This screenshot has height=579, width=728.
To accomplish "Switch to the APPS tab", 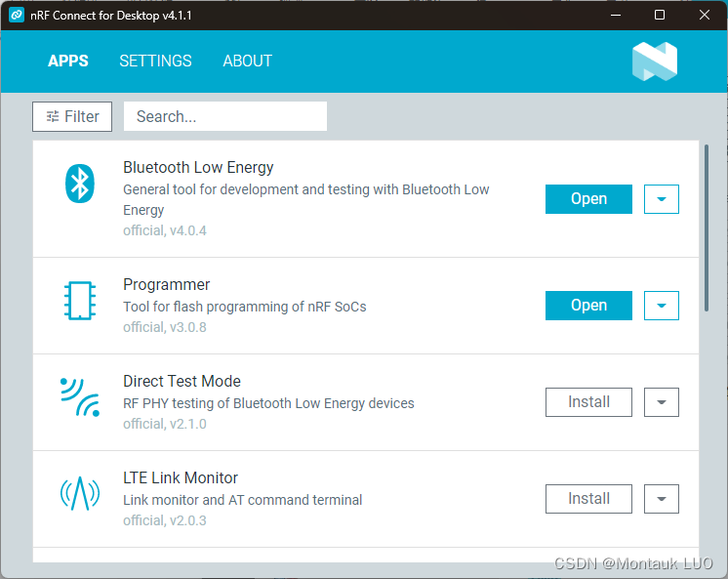I will (67, 61).
